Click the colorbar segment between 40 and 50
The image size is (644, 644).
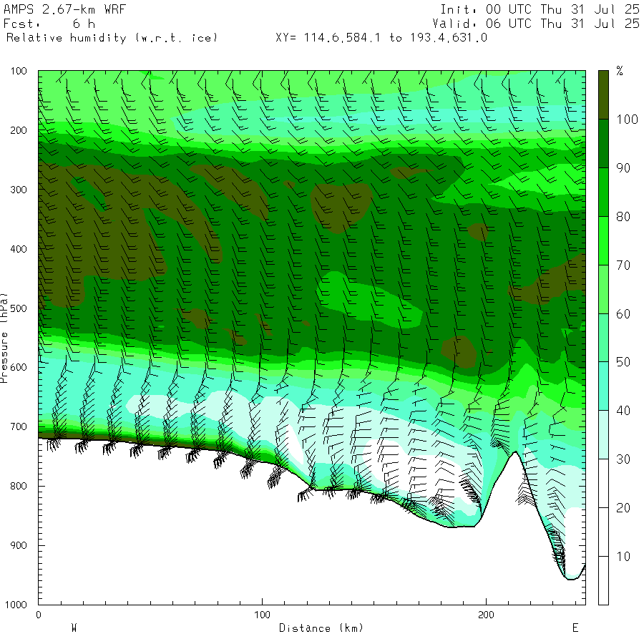click(x=603, y=386)
